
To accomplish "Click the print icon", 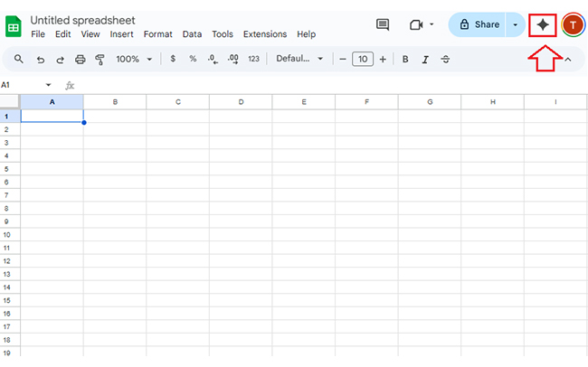I will [x=80, y=59].
